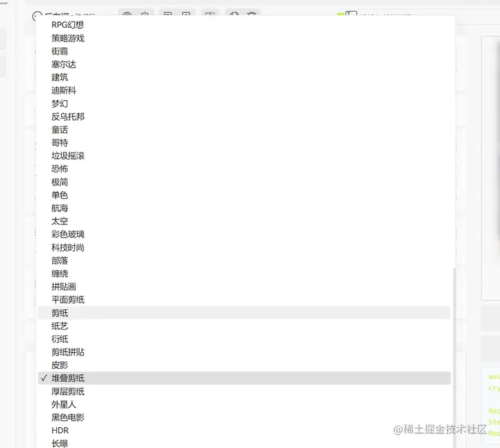This screenshot has width=500, height=448.
Task: Select the checked 堆叠剪纸 option
Action: pos(244,378)
